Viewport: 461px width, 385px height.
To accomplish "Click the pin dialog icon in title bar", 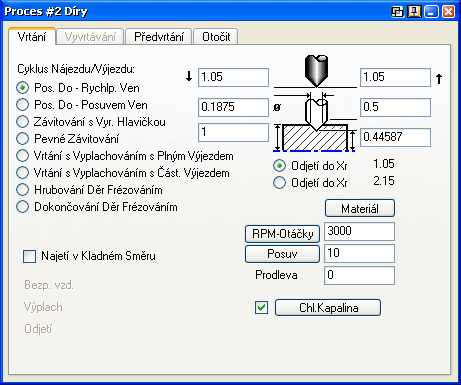I will click(x=414, y=12).
